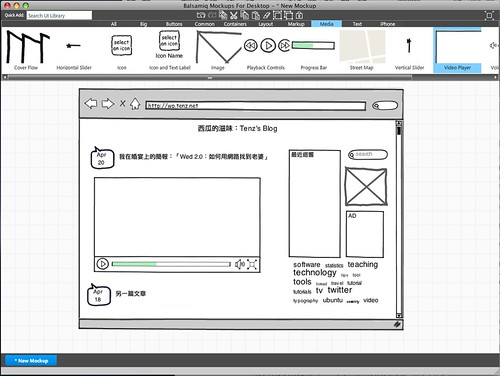Open the Common library tab

(205, 24)
